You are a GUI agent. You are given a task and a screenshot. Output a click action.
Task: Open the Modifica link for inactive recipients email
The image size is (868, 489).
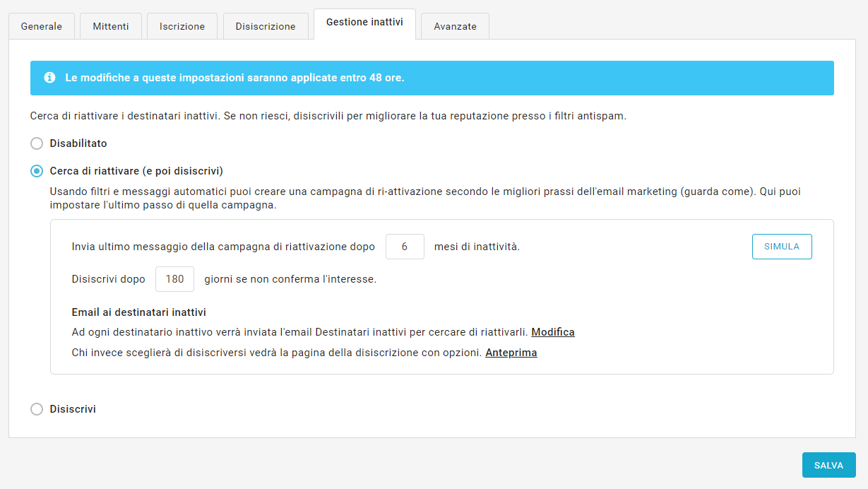552,332
